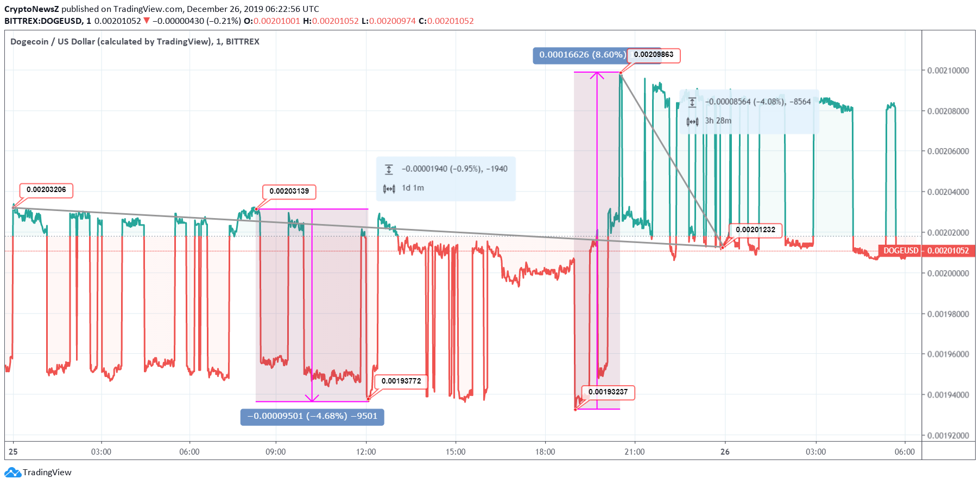This screenshot has height=485, width=980.
Task: Click the duration icon beside '3h 28m'
Action: [x=692, y=121]
